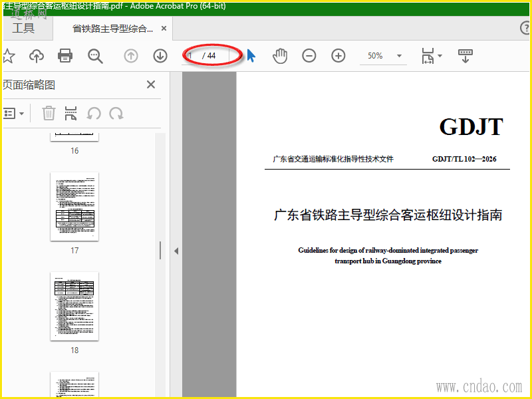Rotate pages counterclockwise

[x=94, y=113]
